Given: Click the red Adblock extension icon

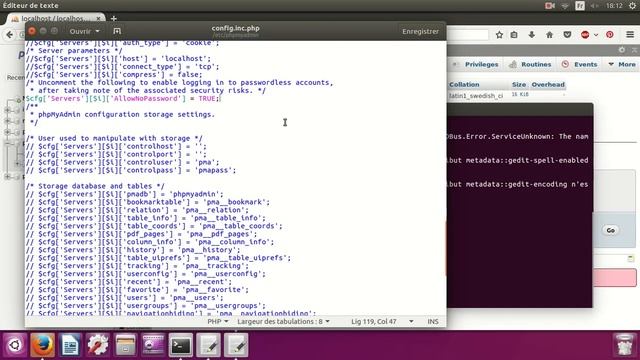Looking at the screenshot, I should tap(585, 35).
